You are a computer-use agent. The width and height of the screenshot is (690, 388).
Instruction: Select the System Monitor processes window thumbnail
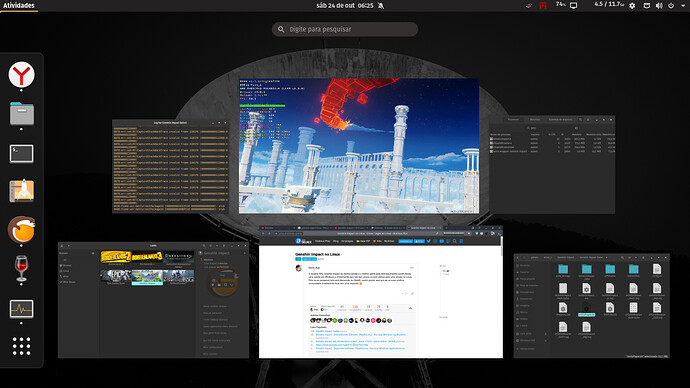click(x=552, y=165)
